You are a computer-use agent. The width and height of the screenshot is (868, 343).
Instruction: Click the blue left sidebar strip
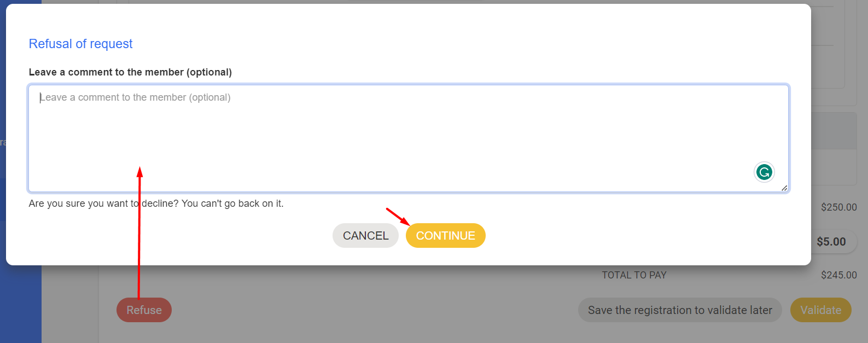click(x=20, y=306)
